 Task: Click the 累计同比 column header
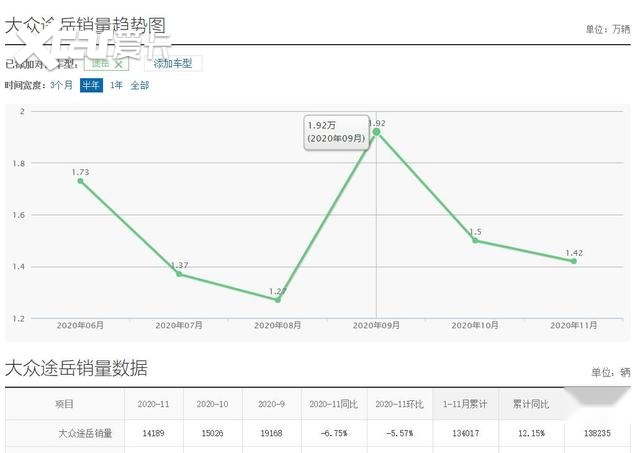pyautogui.click(x=531, y=404)
